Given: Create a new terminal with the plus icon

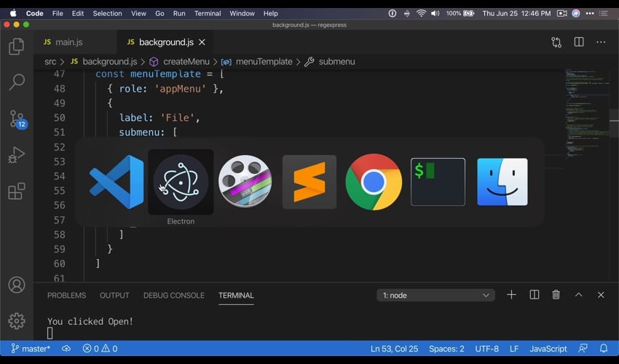Looking at the screenshot, I should [511, 295].
